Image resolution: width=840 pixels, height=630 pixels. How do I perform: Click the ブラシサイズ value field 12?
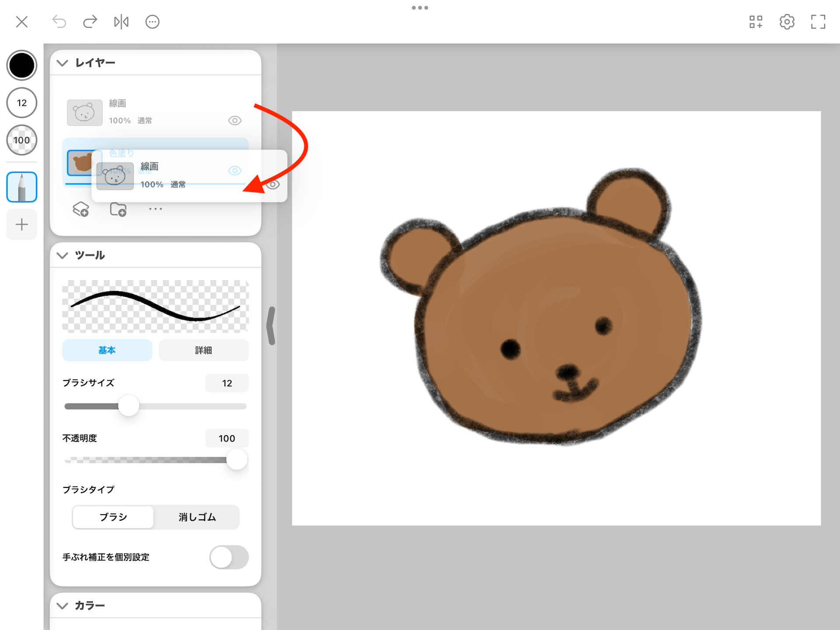click(x=227, y=383)
